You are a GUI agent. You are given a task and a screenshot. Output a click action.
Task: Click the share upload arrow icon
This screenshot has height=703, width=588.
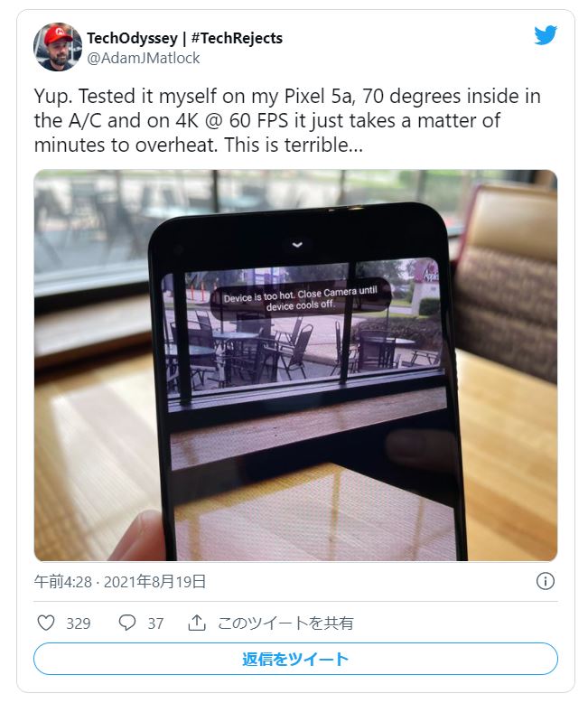pyautogui.click(x=196, y=623)
